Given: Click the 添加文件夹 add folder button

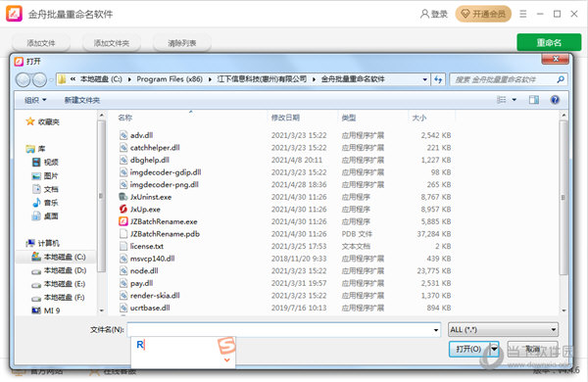Looking at the screenshot, I should click(x=112, y=43).
